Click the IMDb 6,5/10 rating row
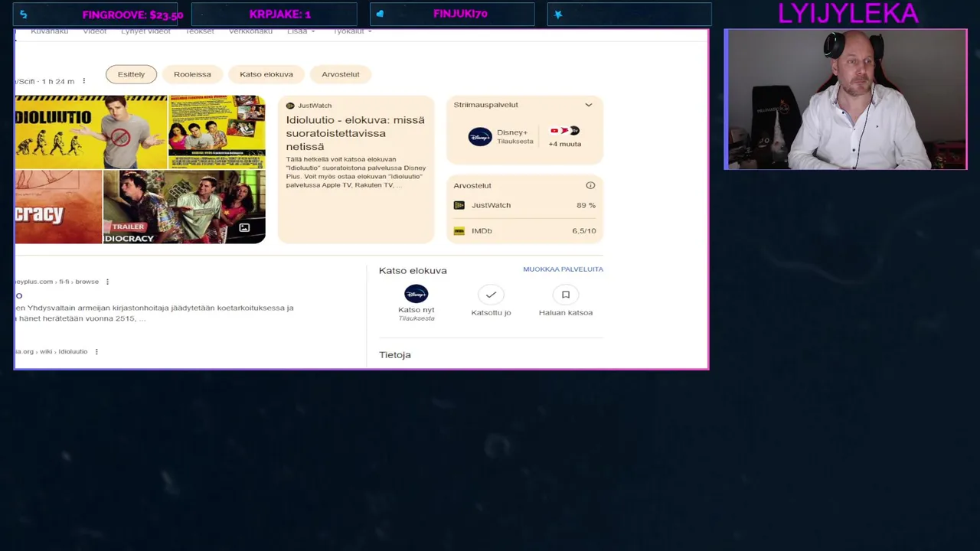980x551 pixels. coord(524,230)
